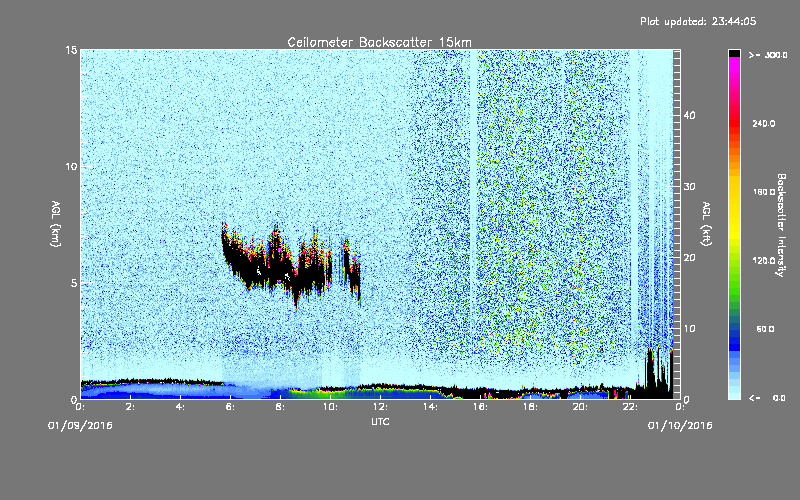Click the 10: hour tick label
The width and height of the screenshot is (800, 500).
(x=330, y=407)
